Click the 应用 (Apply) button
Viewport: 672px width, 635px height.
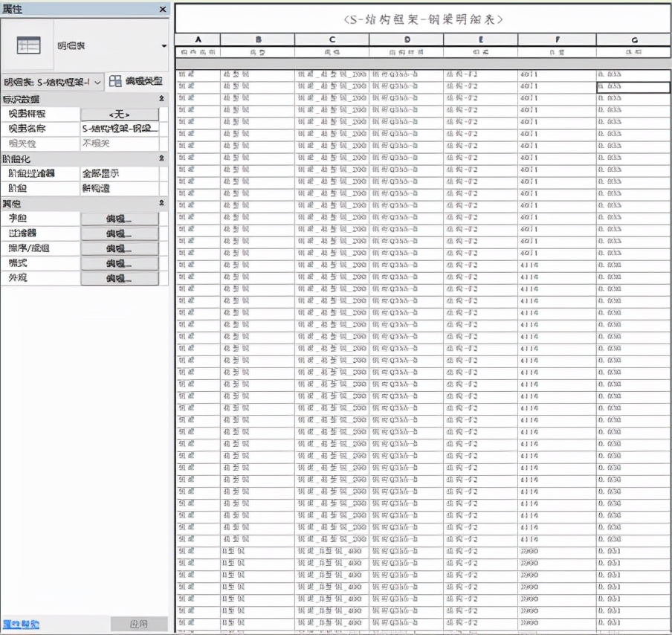click(139, 624)
